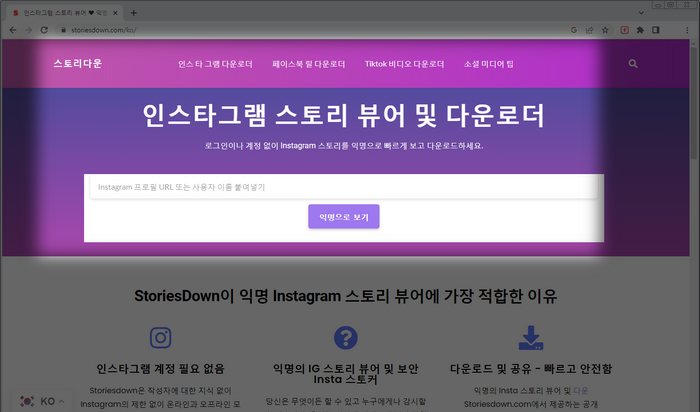Open the Chrome three-dot menu
Viewport: 700px width, 412px height.
click(687, 30)
